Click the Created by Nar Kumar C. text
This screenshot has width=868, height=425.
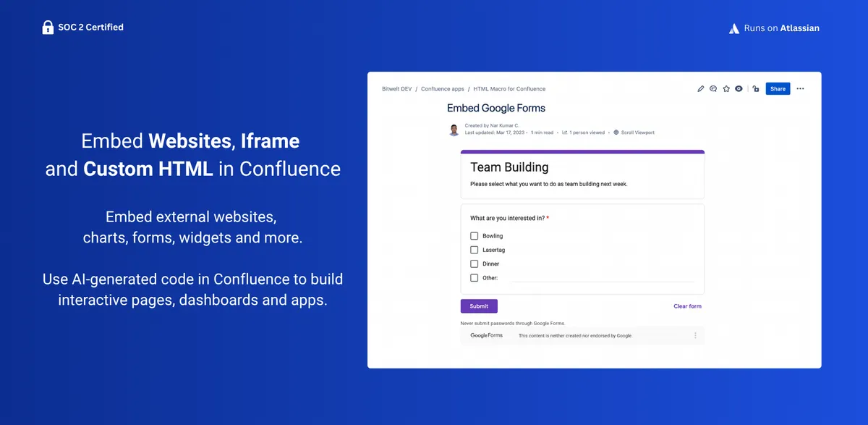(x=492, y=126)
